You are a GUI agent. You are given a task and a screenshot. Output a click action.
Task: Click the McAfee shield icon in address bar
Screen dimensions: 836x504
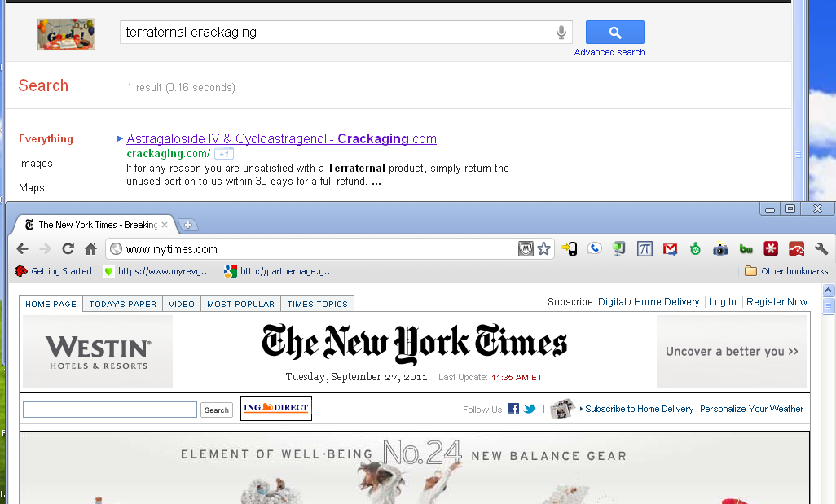coord(526,249)
